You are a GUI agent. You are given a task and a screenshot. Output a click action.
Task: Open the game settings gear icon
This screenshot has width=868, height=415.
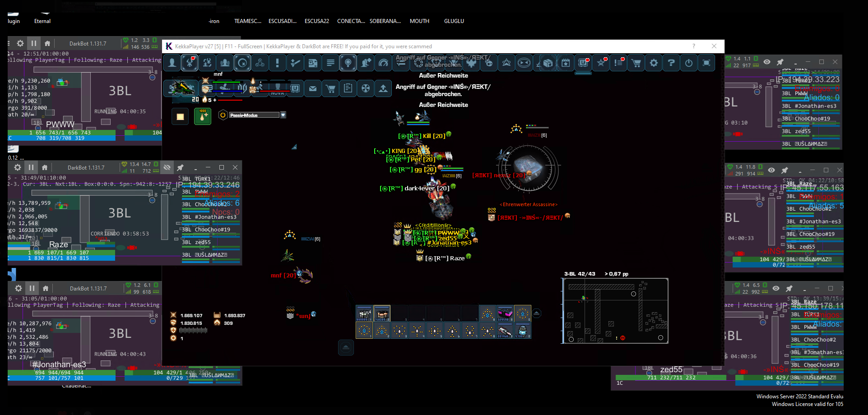click(x=654, y=63)
